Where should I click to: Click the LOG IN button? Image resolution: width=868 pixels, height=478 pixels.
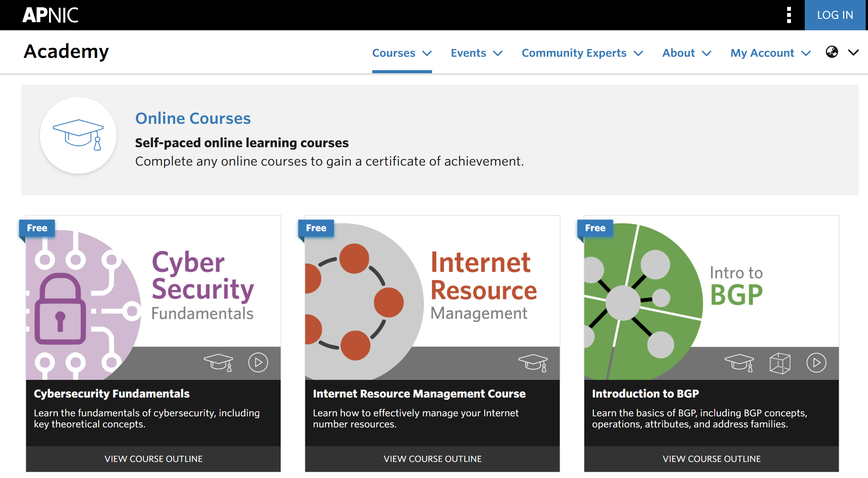[835, 15]
